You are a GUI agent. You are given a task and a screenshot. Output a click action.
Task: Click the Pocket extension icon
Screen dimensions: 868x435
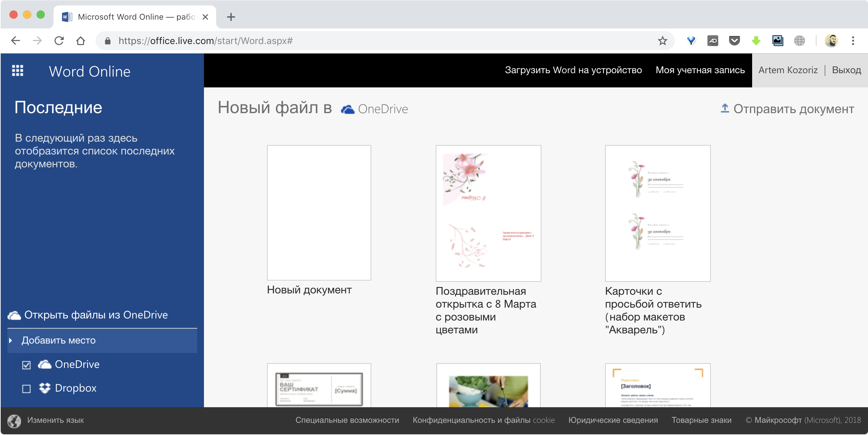coord(734,41)
